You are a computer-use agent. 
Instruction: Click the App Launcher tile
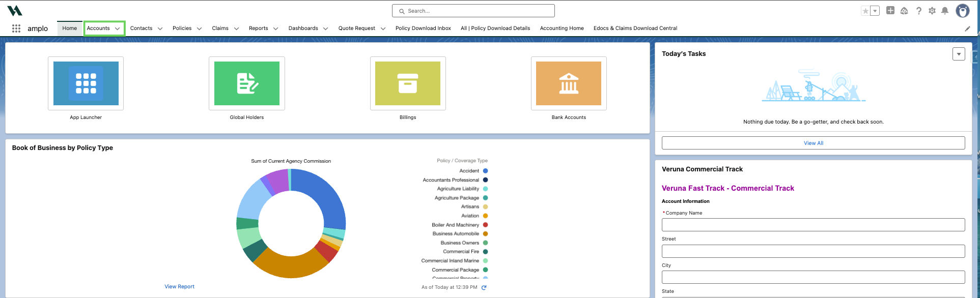[x=86, y=83]
